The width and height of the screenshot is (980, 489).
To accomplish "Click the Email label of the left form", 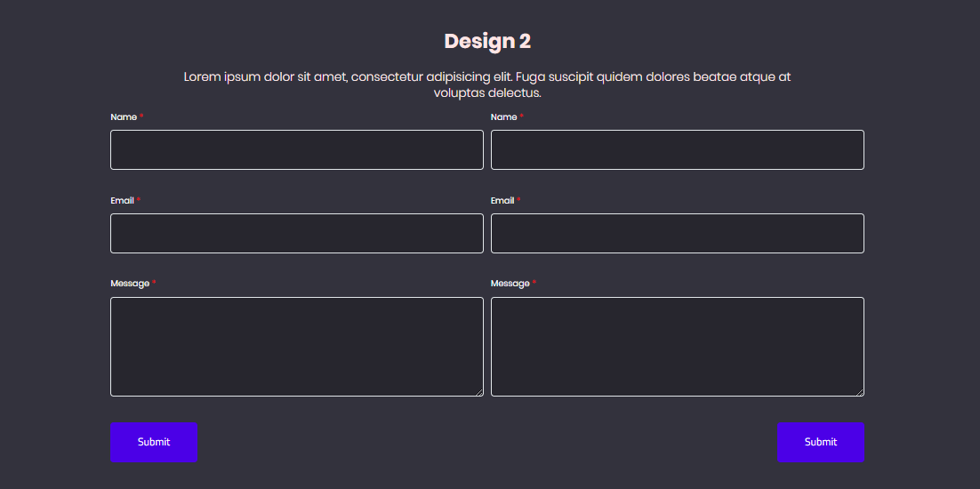I will (122, 201).
